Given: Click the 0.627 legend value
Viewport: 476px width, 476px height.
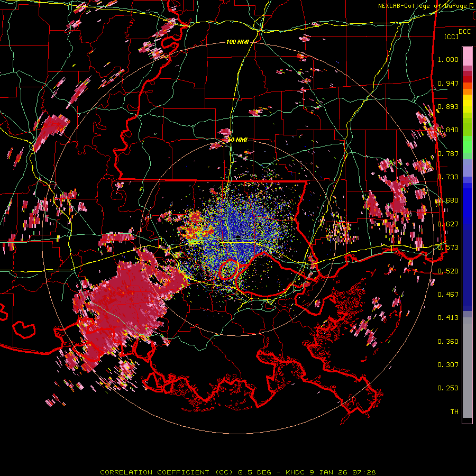Looking at the screenshot, I should pyautogui.click(x=448, y=224).
